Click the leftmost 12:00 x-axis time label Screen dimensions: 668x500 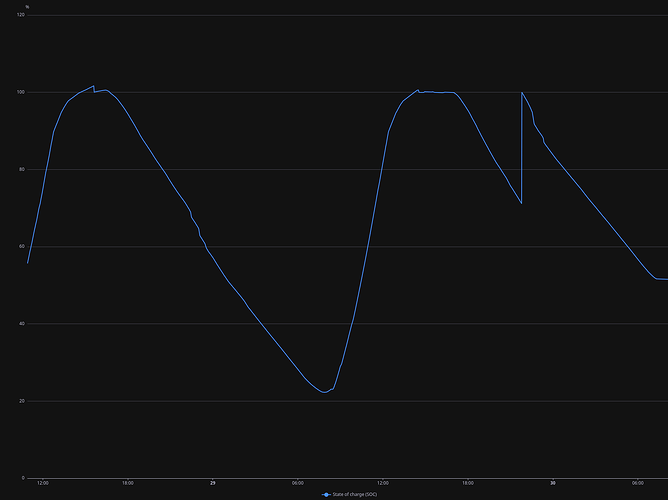tap(43, 483)
